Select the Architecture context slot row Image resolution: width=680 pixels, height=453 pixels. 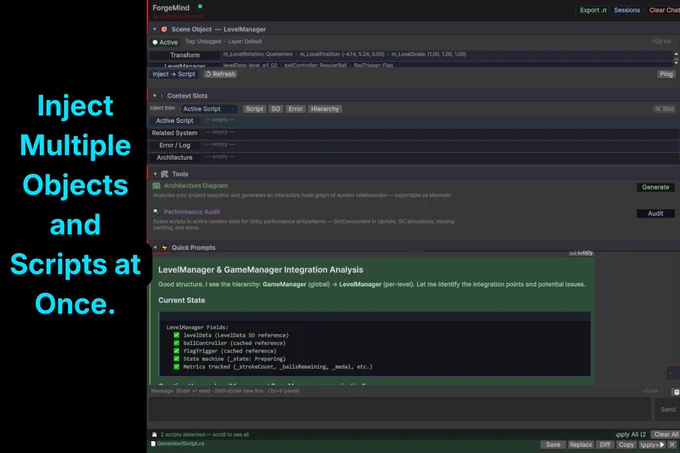414,157
